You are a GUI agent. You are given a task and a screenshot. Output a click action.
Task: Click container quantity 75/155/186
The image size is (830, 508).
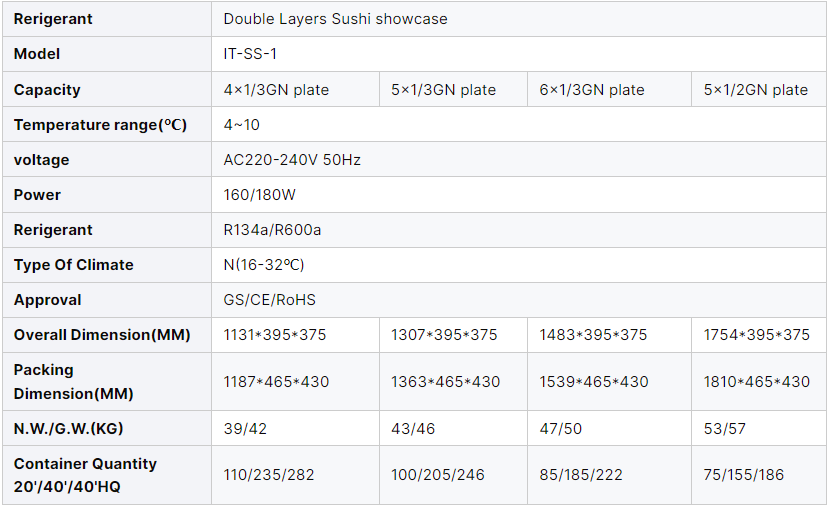(x=746, y=475)
